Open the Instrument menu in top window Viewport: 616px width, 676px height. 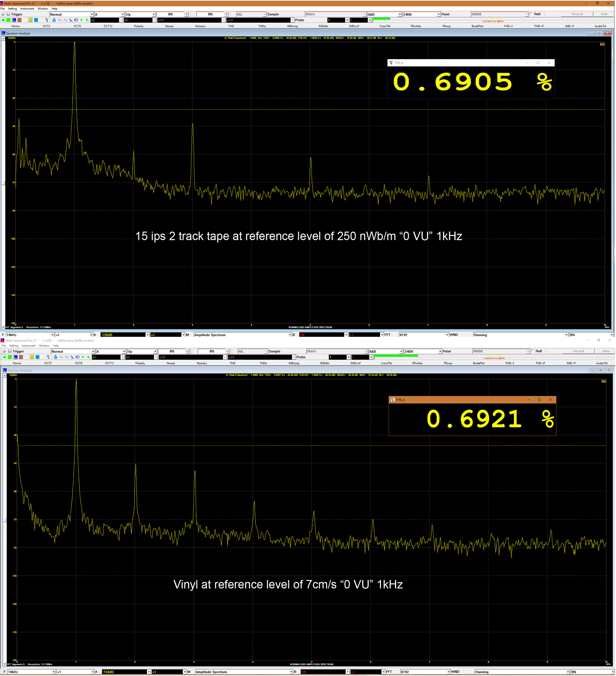pos(27,9)
